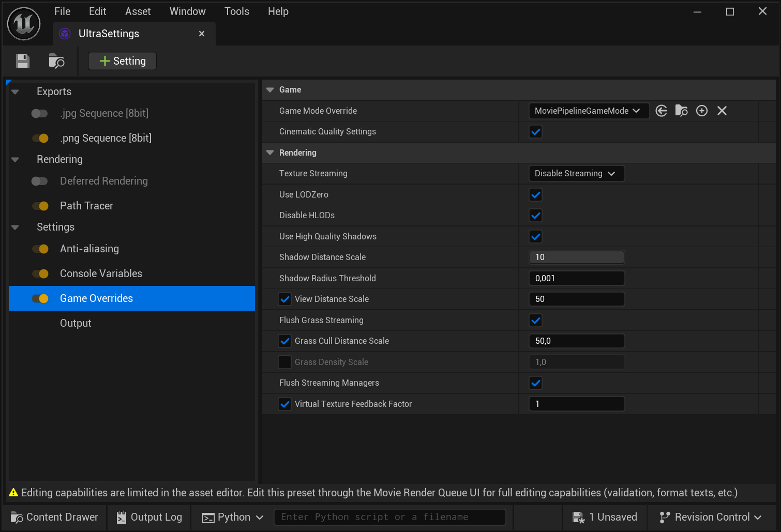Collapse the Settings tree section
Viewport: 781px width, 532px height.
[x=15, y=227]
